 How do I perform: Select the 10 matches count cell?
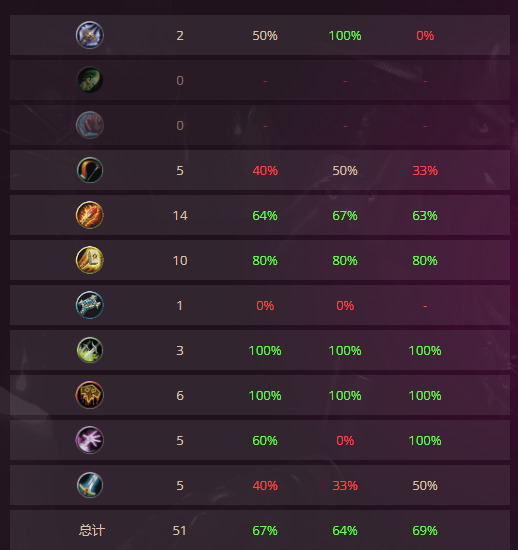click(180, 260)
